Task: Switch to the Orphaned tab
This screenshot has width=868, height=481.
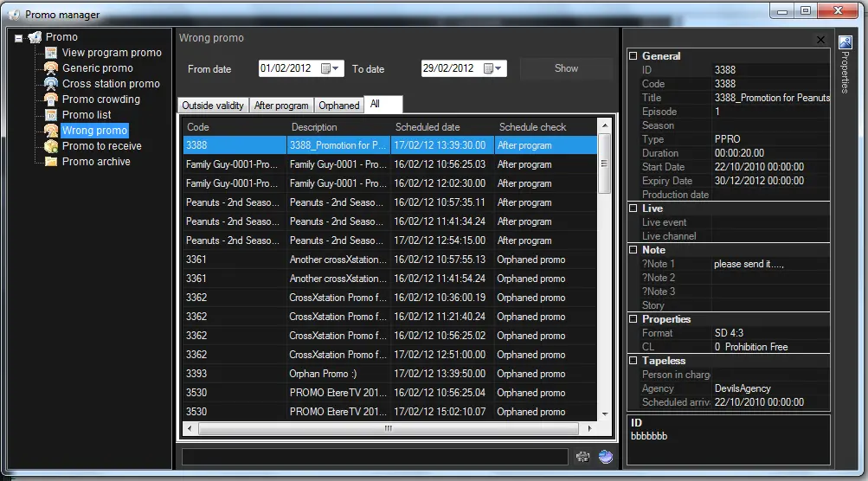Action: coord(338,106)
